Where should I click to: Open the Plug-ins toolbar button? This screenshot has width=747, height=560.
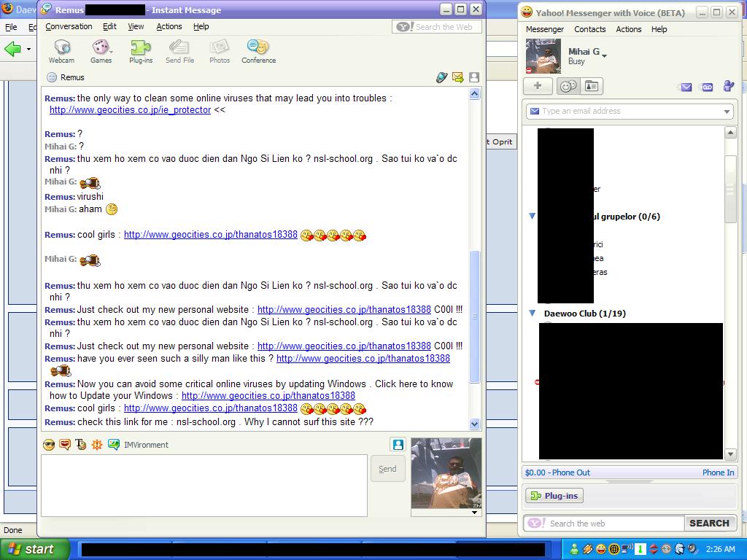[141, 52]
